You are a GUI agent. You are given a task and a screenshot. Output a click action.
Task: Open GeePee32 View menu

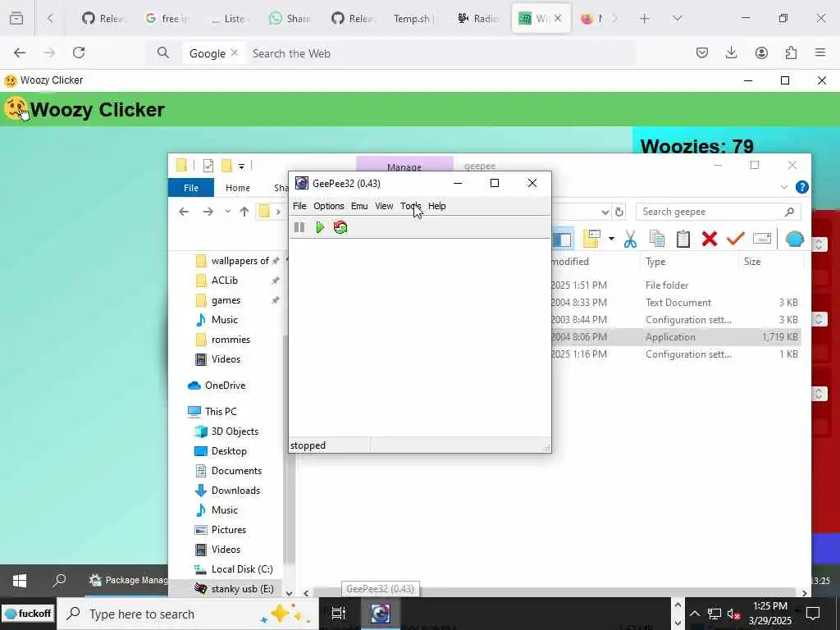pos(384,206)
